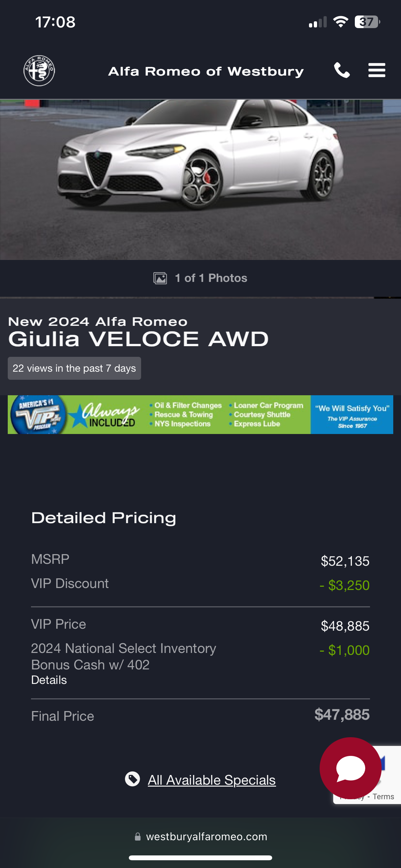Tap the photo gallery icon
The width and height of the screenshot is (401, 868).
(x=160, y=278)
